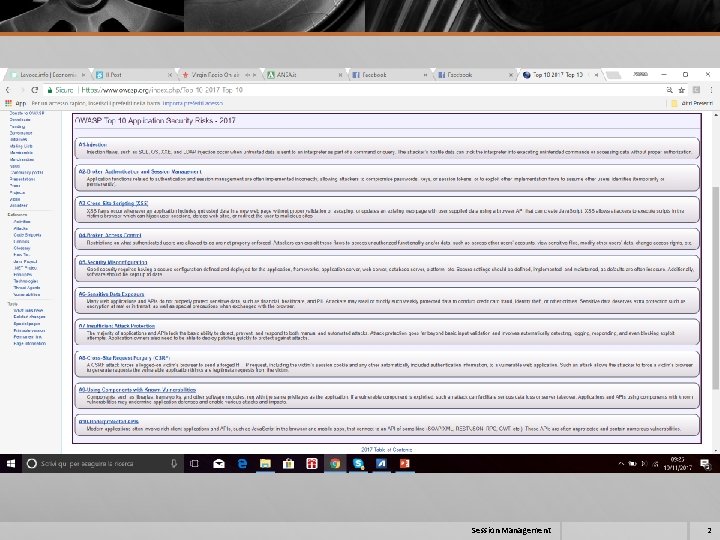This screenshot has width=720, height=540.
Task: Open Java Project in the sidebar
Action: click(x=25, y=261)
